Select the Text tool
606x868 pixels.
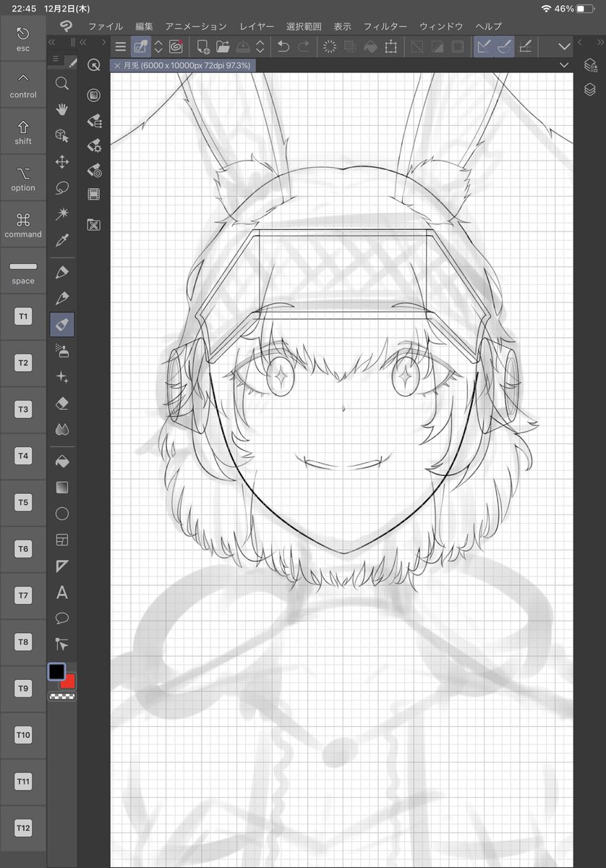click(62, 592)
